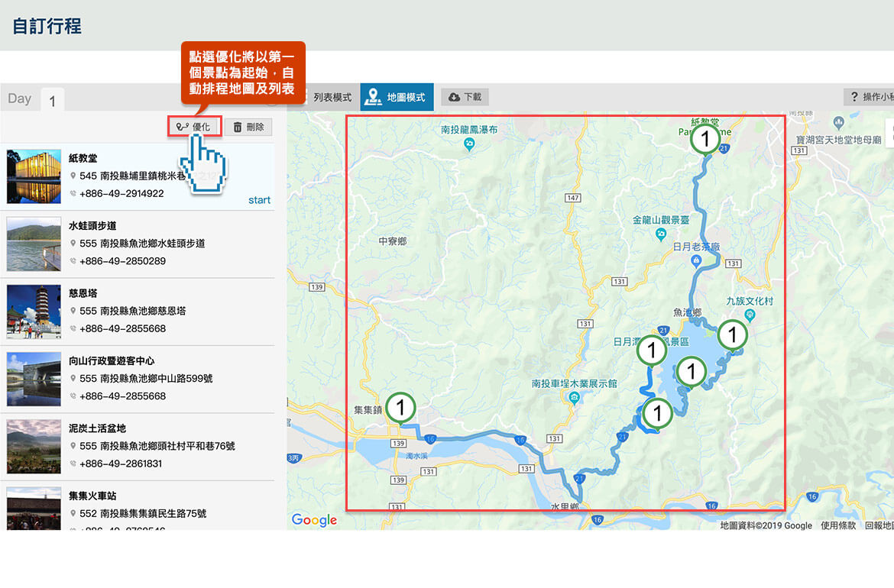Select the route marker overlapping 日月潭 label
This screenshot has height=588, width=894.
[651, 350]
